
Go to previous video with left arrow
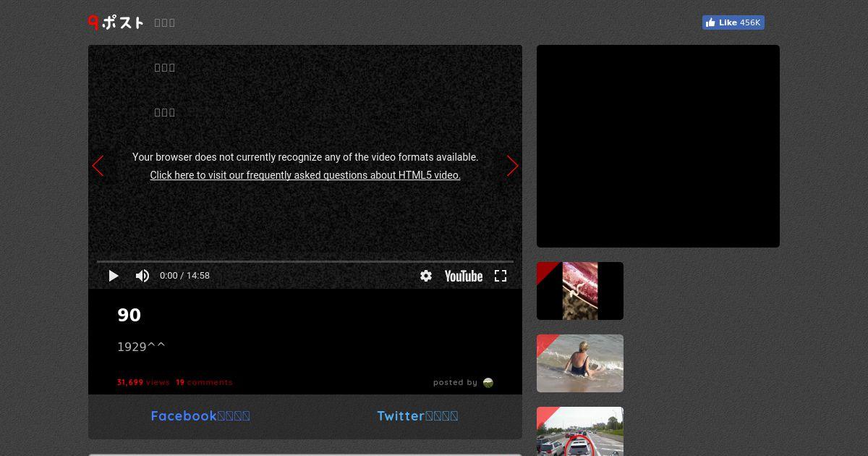[x=98, y=166]
